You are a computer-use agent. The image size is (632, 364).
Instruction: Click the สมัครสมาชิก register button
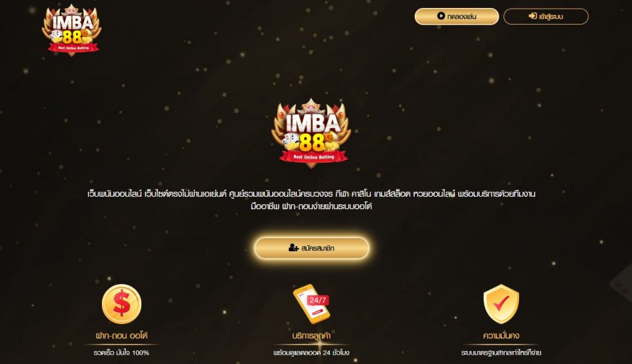tap(312, 248)
